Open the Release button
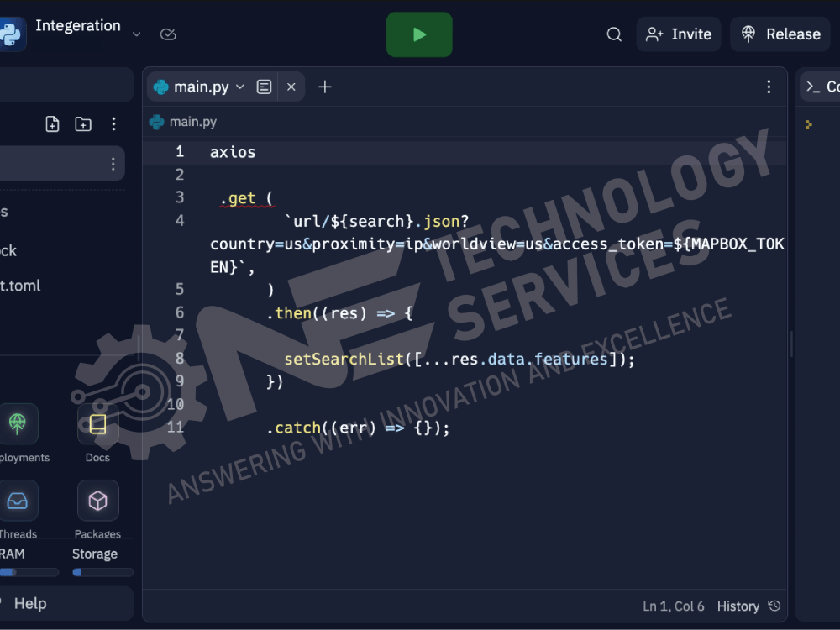 click(x=780, y=34)
